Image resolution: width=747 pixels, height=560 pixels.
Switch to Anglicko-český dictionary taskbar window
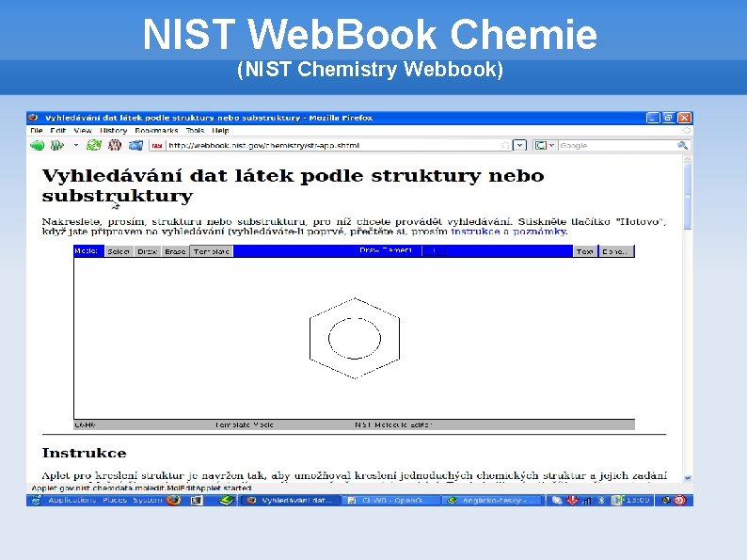tap(494, 501)
